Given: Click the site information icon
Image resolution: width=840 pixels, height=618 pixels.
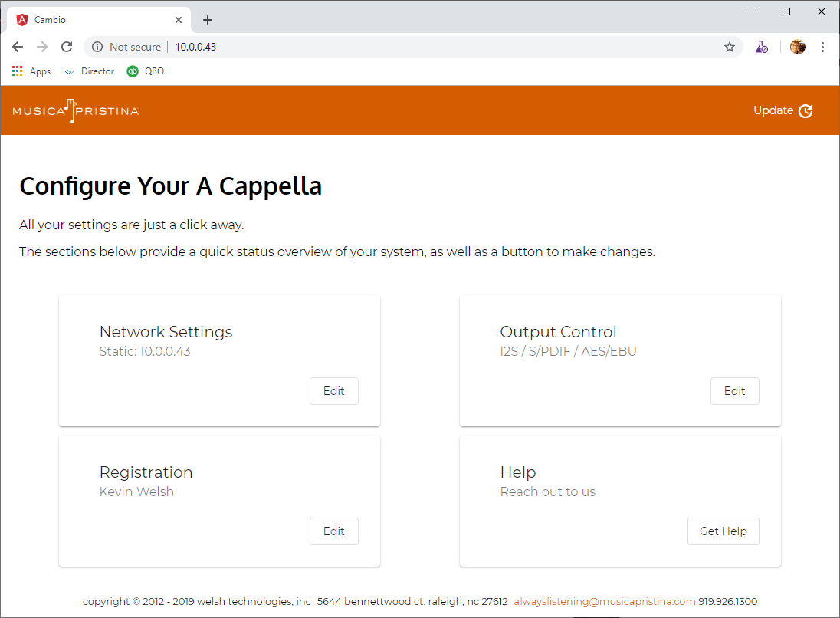Looking at the screenshot, I should tap(97, 47).
